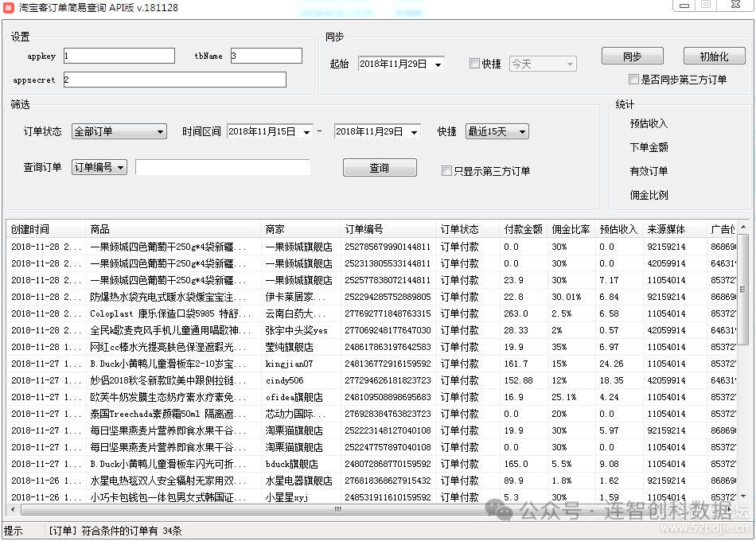
Task: Sort by 预估收入 column header
Action: [x=619, y=229]
